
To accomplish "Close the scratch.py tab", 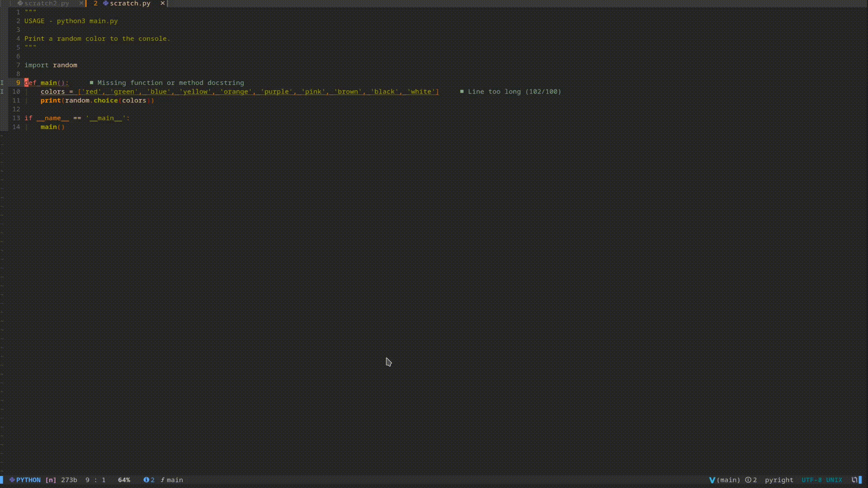I will pos(163,3).
